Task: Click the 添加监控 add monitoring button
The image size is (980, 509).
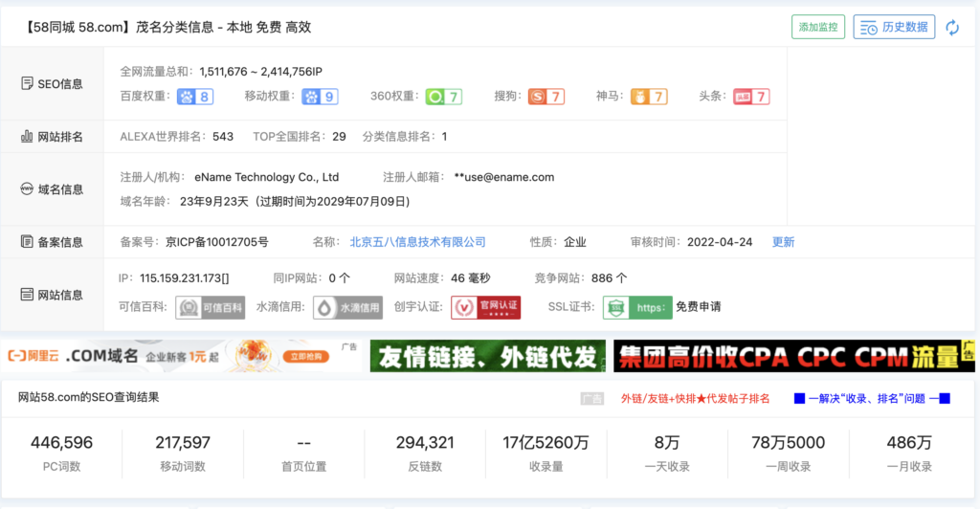Action: coord(818,27)
